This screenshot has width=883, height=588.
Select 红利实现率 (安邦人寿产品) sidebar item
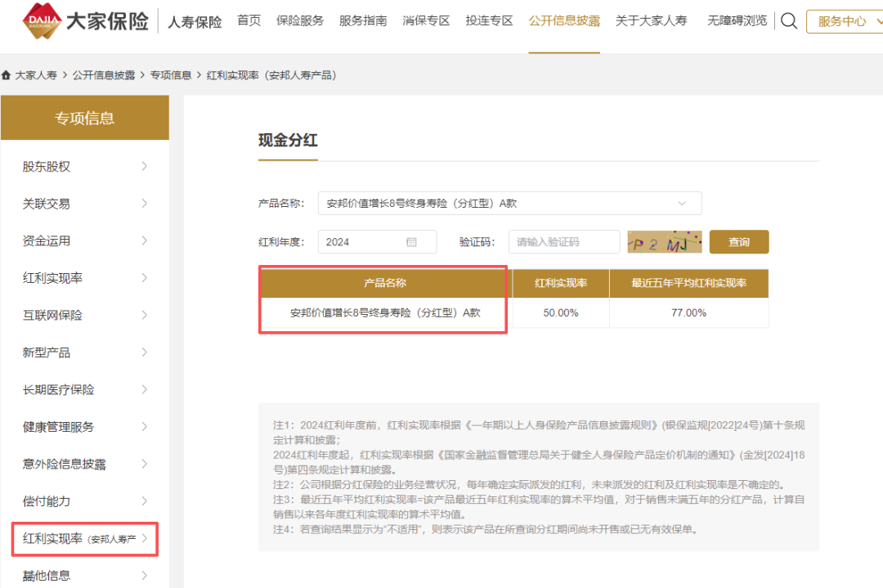84,539
